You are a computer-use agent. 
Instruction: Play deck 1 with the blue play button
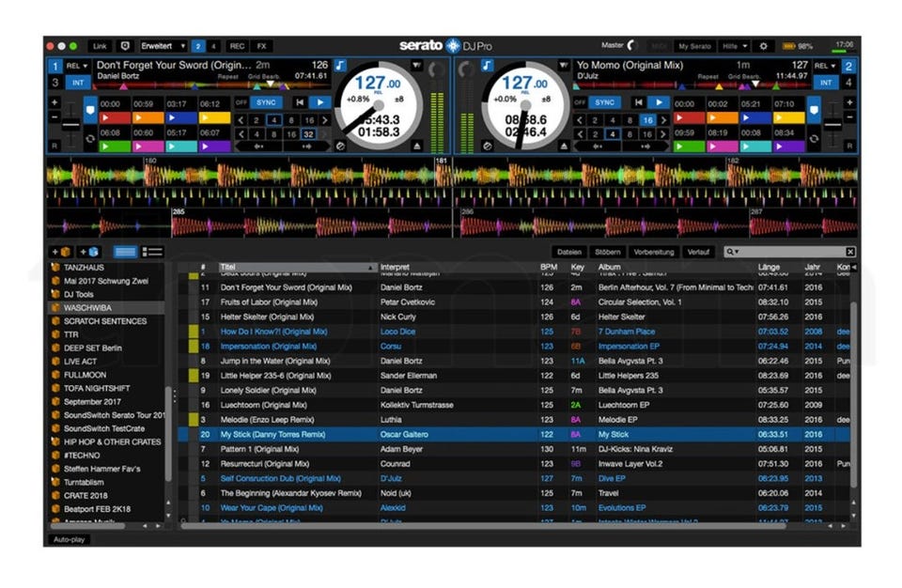point(319,102)
